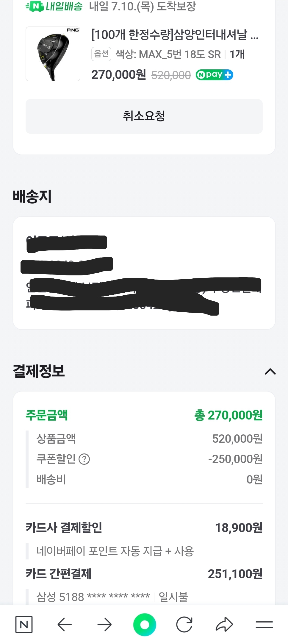Tap the 카드 간편결제 row
Screen dimensions: 288x644
(x=144, y=574)
